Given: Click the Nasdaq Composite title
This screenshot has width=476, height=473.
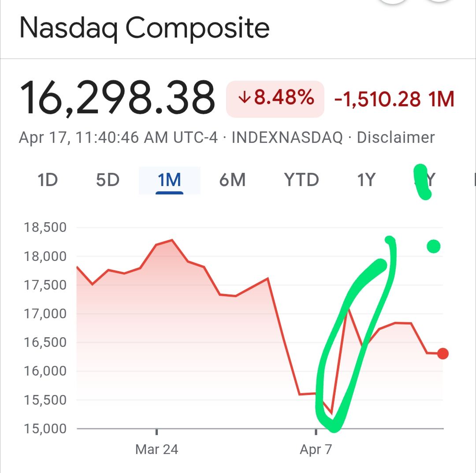Looking at the screenshot, I should 145,28.
